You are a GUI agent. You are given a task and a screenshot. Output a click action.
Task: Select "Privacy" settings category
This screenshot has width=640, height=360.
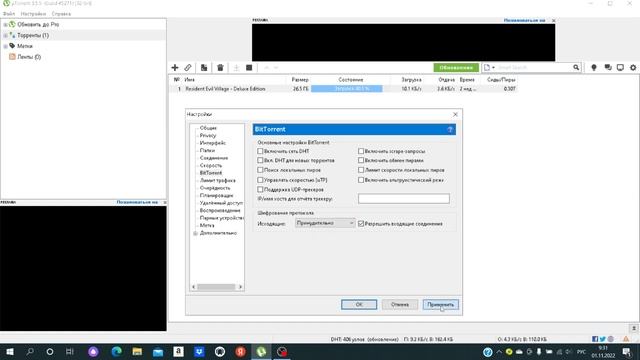tap(208, 135)
